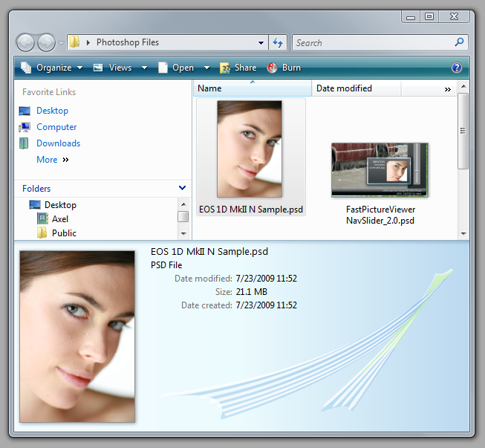Click the file list scrollbar thumb
485x448 pixels.
pyautogui.click(x=463, y=131)
